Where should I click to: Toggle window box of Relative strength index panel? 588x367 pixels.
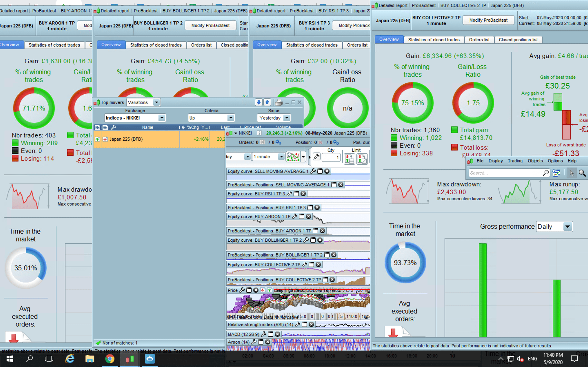coord(304,325)
